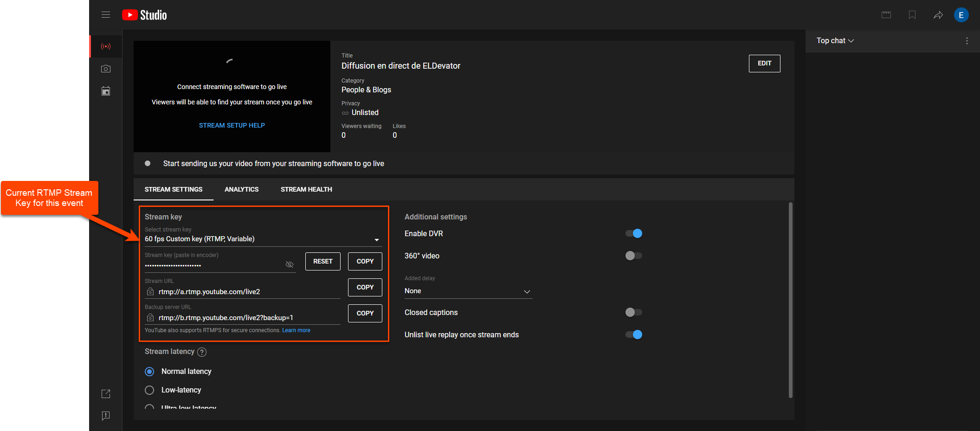
Task: Toggle the Enable DVR switch
Action: pyautogui.click(x=634, y=233)
